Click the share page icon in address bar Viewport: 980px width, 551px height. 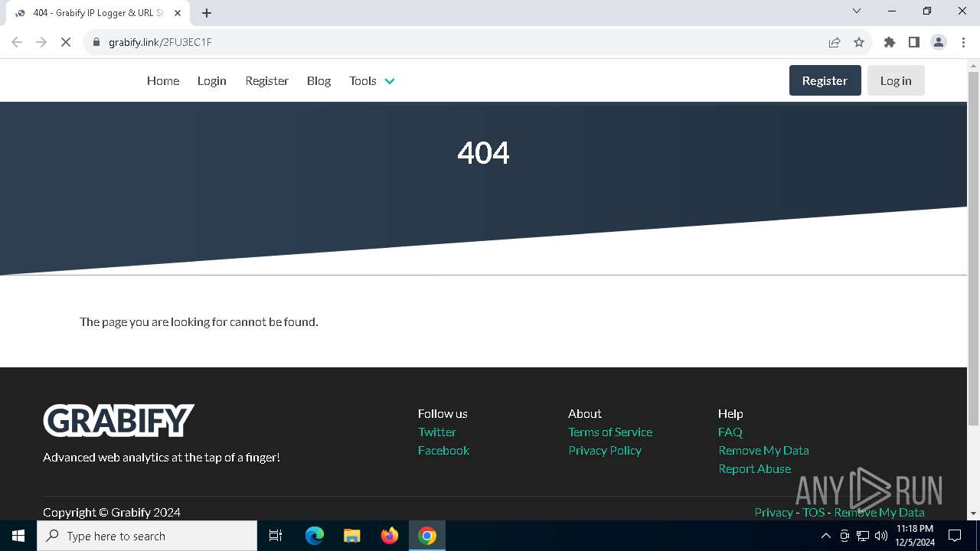click(835, 42)
